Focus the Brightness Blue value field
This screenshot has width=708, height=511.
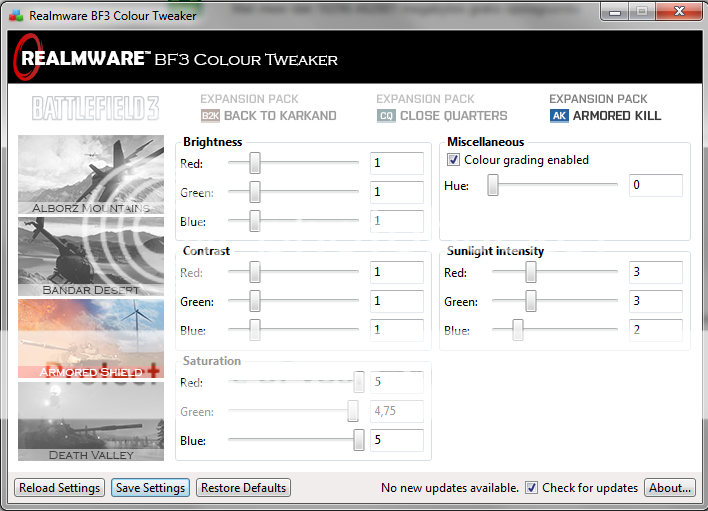pyautogui.click(x=396, y=221)
